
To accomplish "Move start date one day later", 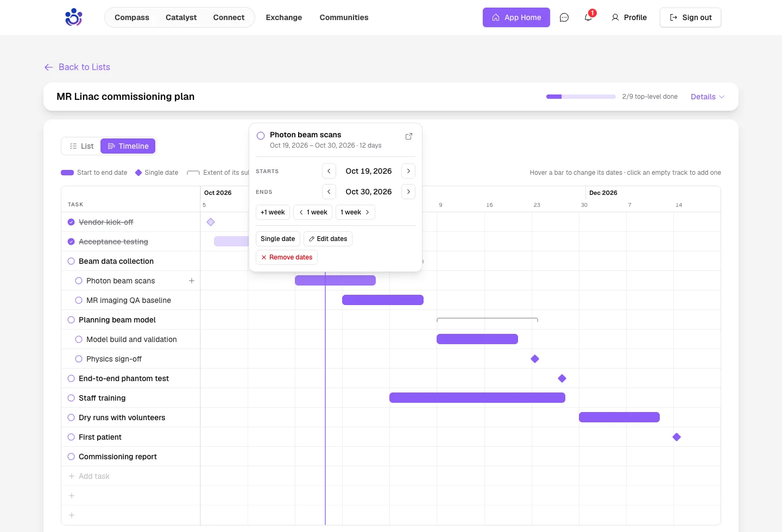I will point(408,171).
